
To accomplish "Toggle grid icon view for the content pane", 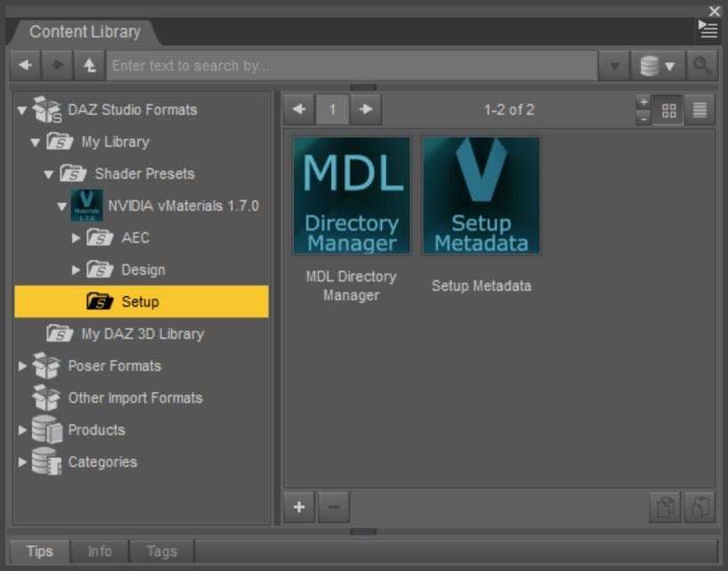I will tap(670, 109).
